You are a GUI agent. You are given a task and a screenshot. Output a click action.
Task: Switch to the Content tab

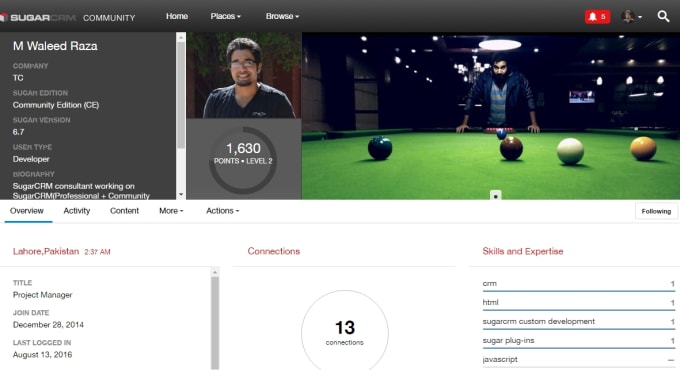click(124, 211)
